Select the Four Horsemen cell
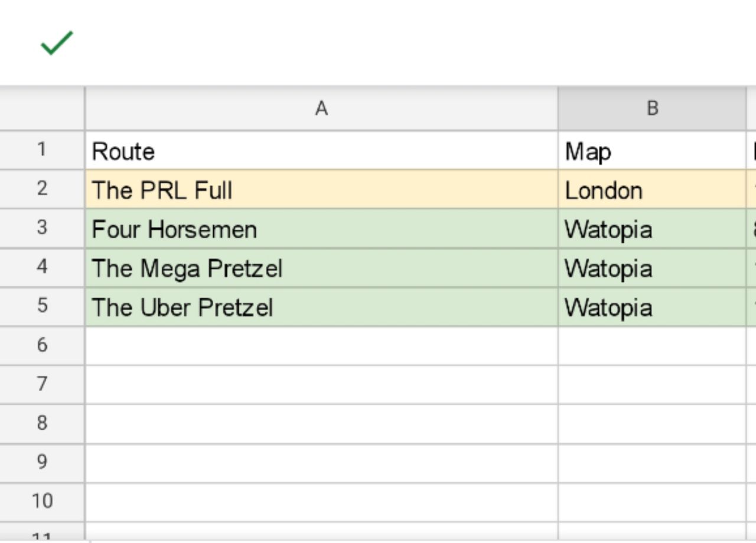 tap(321, 228)
